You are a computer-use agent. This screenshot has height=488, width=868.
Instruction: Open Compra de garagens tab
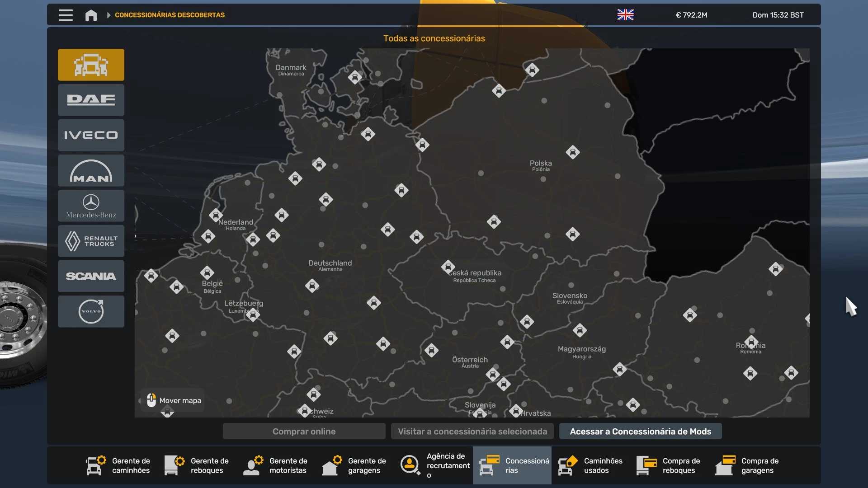pyautogui.click(x=748, y=465)
